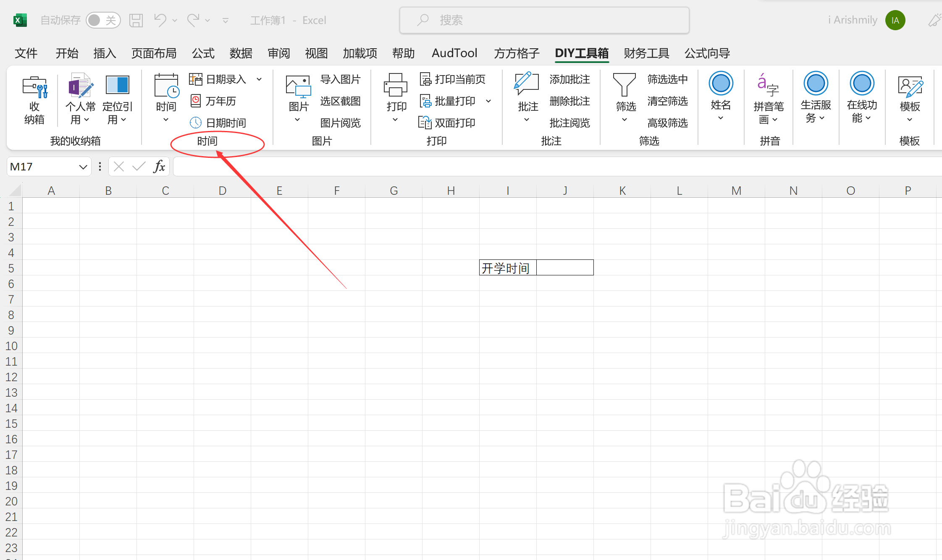Click 筛选选中 filter selected

coord(668,79)
